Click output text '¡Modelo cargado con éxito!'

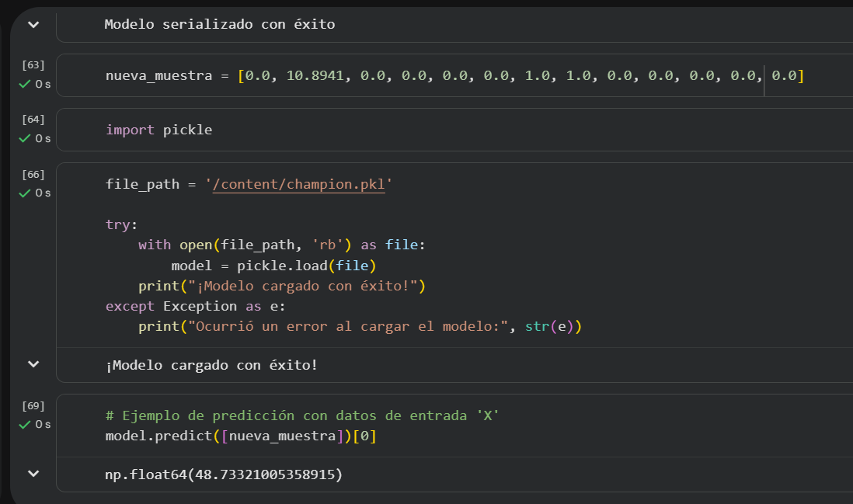coord(211,365)
